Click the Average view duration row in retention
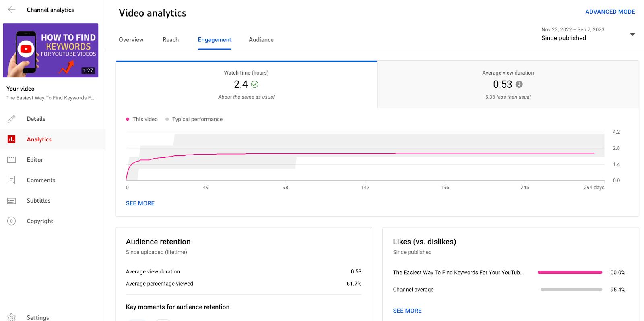Screen dimensions: 644x321 (x=244, y=272)
